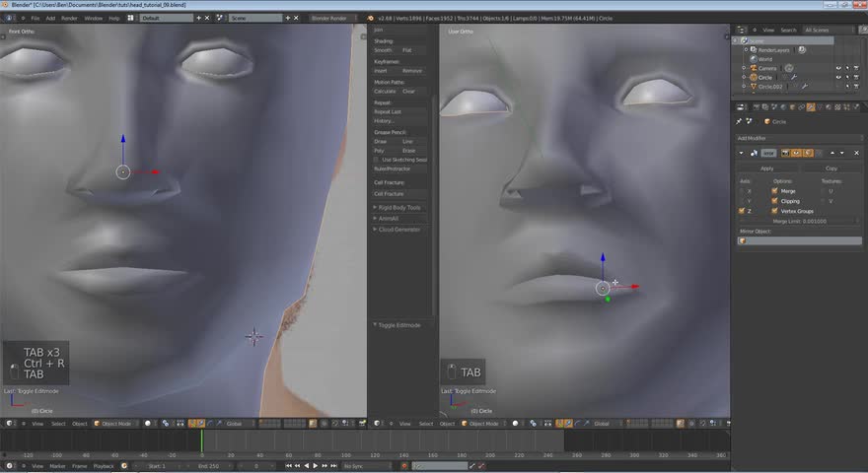Open the Help menu

pos(114,19)
